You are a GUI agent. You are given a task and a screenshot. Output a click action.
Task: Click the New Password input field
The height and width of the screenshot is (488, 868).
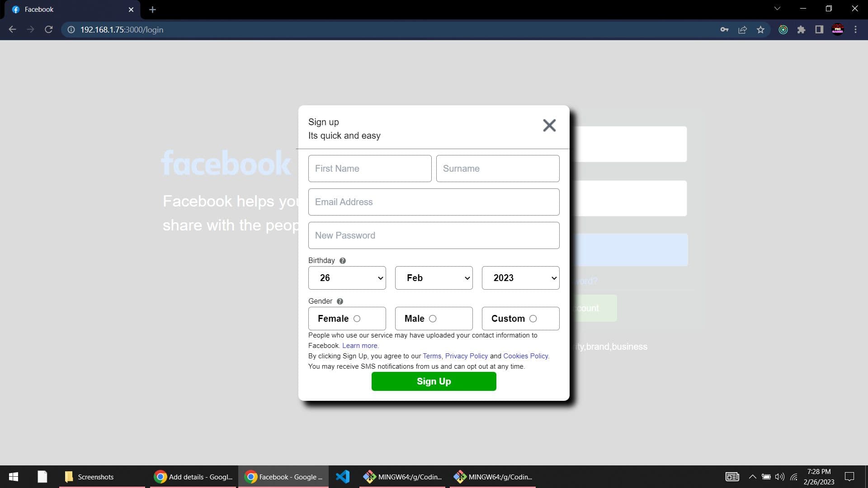pos(434,235)
